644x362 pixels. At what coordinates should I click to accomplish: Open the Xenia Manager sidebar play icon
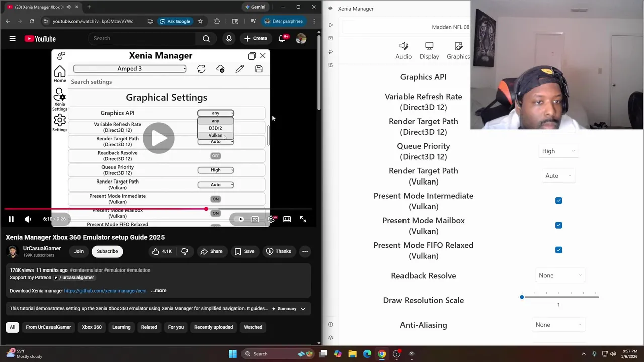pos(330,25)
